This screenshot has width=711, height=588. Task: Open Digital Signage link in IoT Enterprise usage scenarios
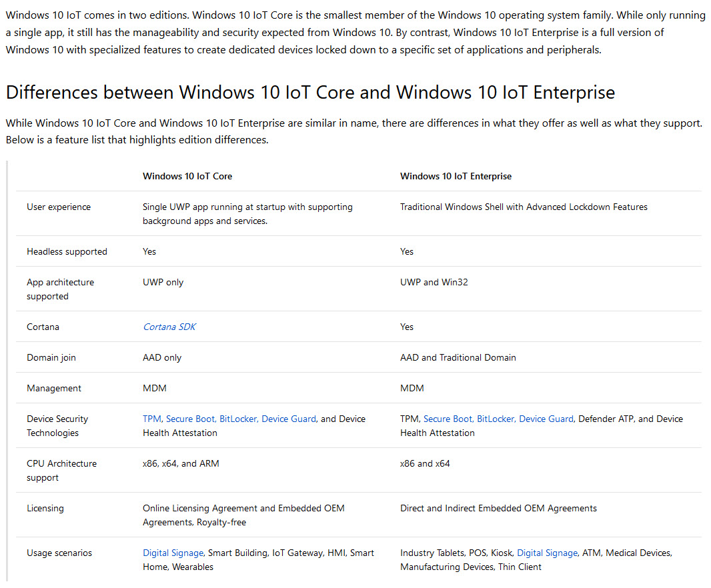click(548, 553)
